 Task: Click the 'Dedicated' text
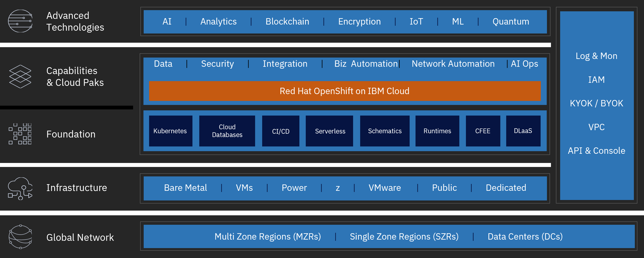pos(506,188)
